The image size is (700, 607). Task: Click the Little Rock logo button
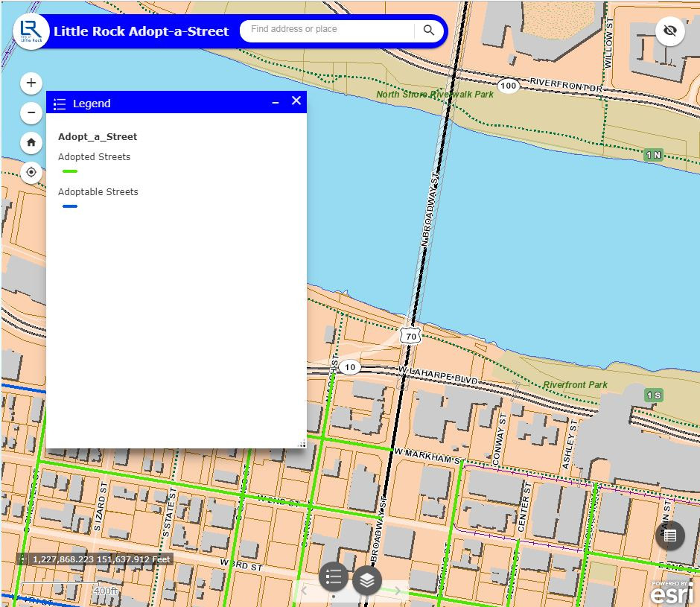click(31, 31)
